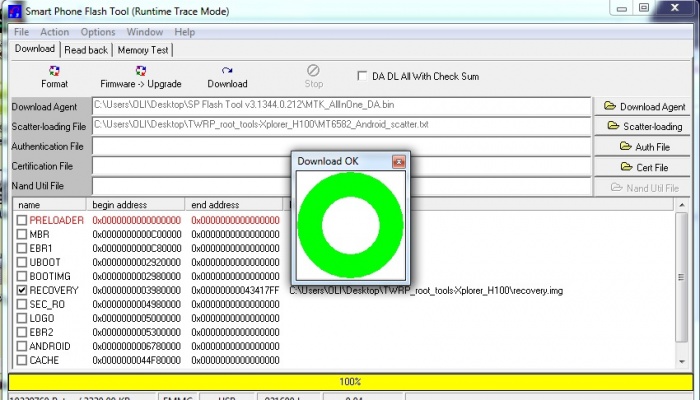Image resolution: width=700 pixels, height=400 pixels.
Task: Select MBR begin address 0x0000000000C00000
Action: pyautogui.click(x=137, y=234)
